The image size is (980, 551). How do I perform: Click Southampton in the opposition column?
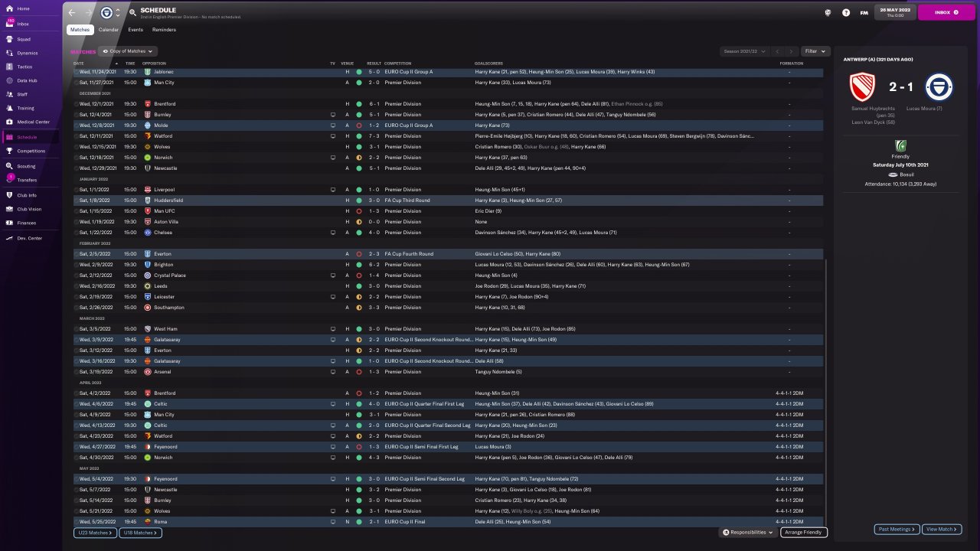(x=168, y=308)
